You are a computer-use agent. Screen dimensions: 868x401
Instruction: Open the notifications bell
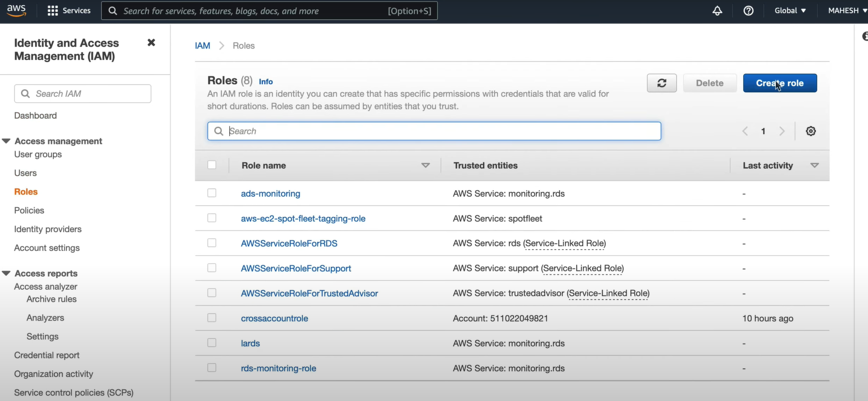pyautogui.click(x=717, y=11)
